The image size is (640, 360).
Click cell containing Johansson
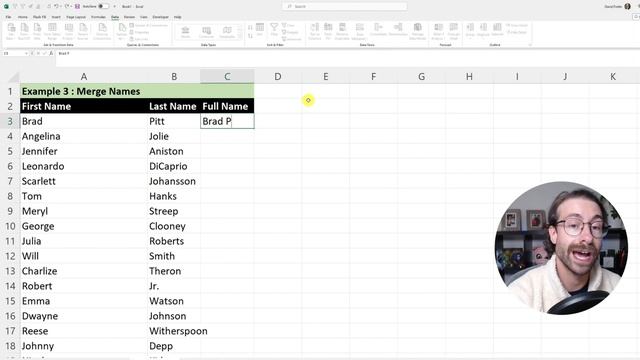coord(174,181)
